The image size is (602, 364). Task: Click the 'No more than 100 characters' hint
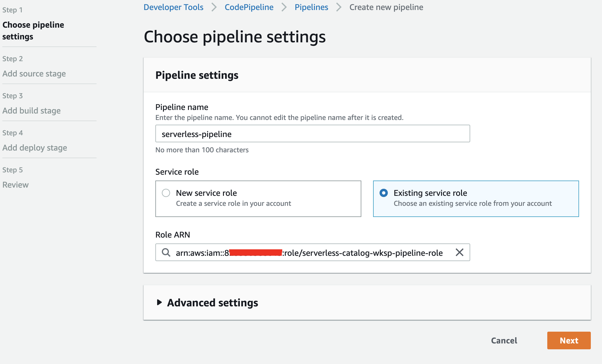click(202, 150)
